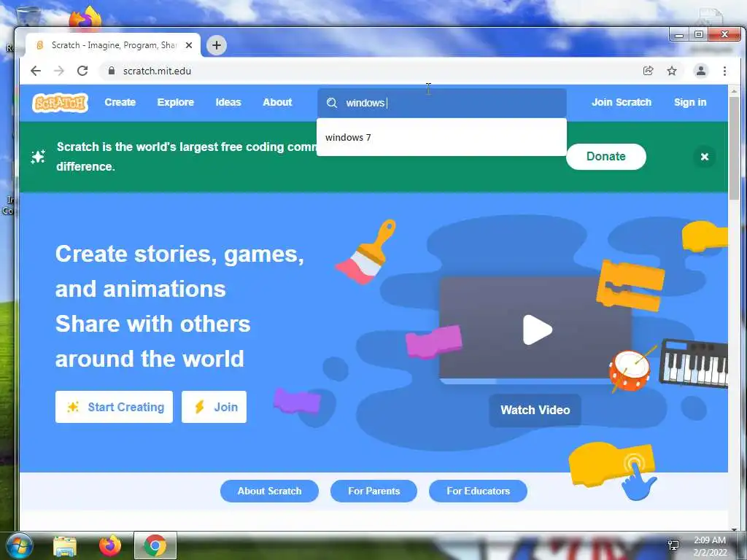Click the Start Creating button
Viewport: 747px width, 560px height.
point(114,407)
